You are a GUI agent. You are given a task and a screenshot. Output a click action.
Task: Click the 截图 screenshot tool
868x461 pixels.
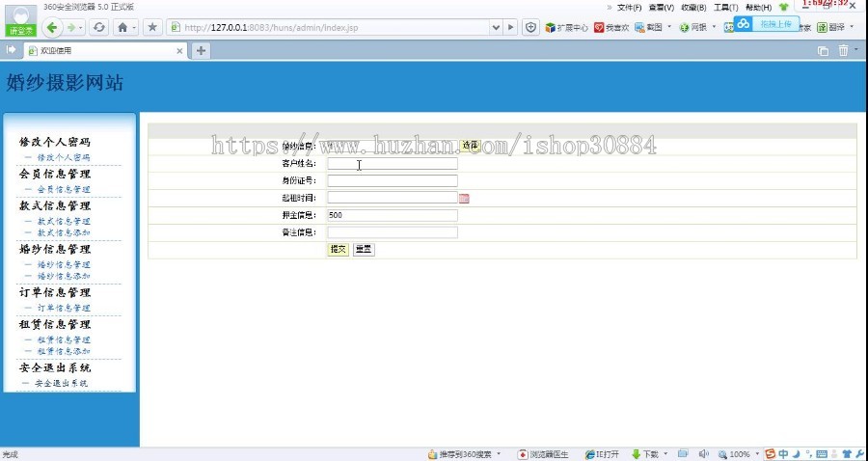pyautogui.click(x=649, y=27)
